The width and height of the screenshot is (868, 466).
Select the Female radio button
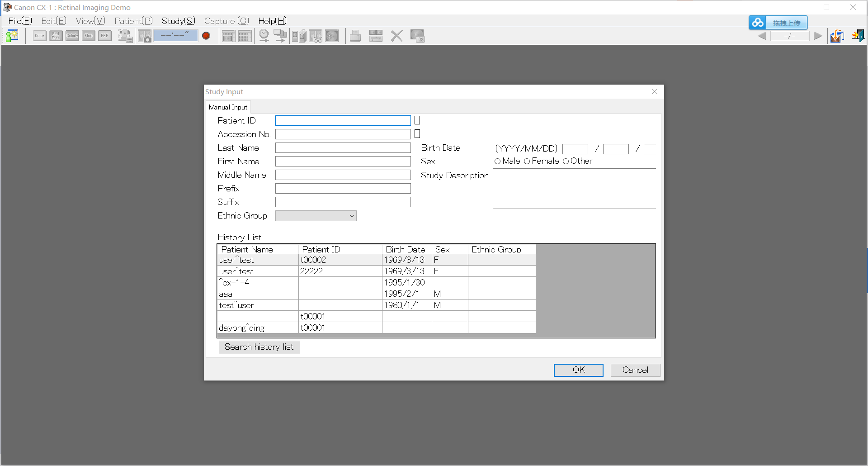click(527, 162)
